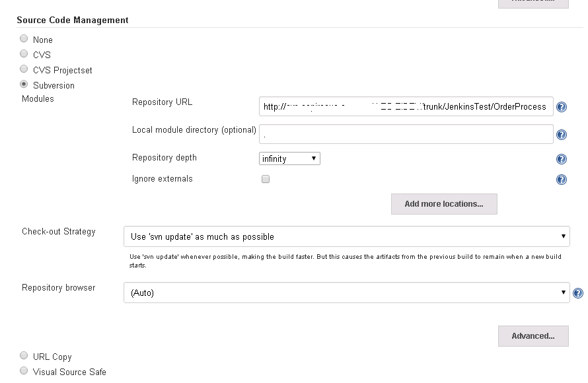Screen dimensions: 588x383
Task: Click the Repository URL label
Action: pos(162,102)
